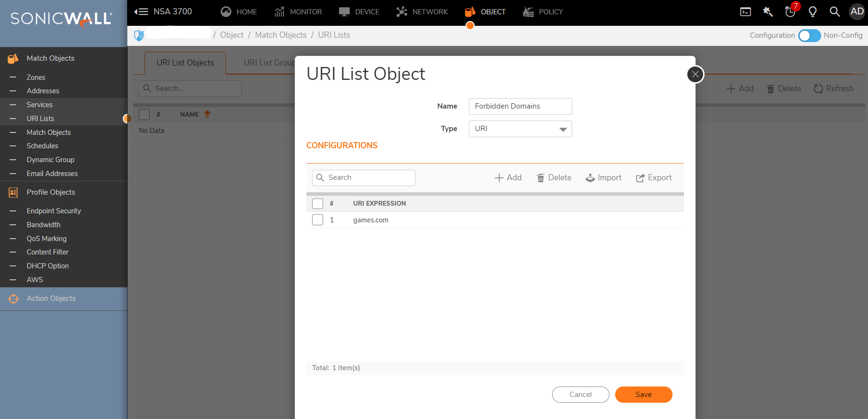Click the Import icon in Configurations toolbar
868x419 pixels.
[604, 178]
